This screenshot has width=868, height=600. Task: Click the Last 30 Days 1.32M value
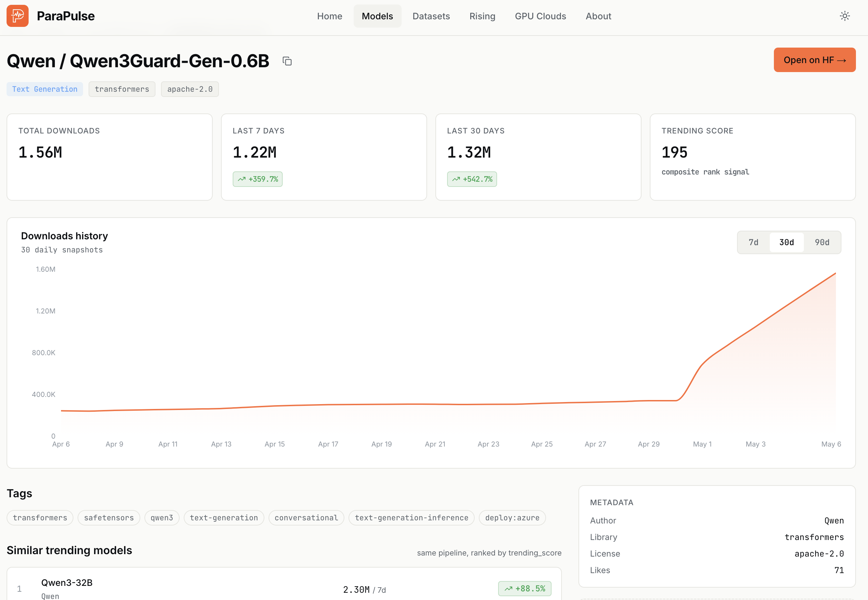click(x=469, y=152)
